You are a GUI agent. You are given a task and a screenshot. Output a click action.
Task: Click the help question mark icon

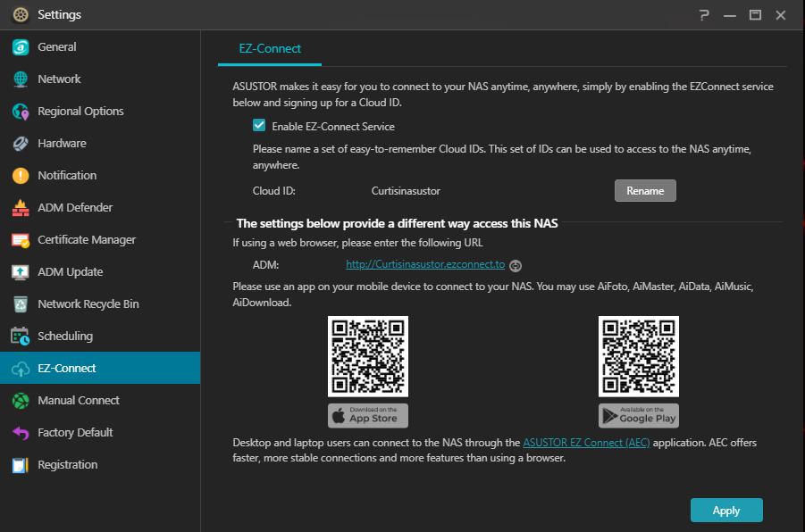(x=704, y=15)
